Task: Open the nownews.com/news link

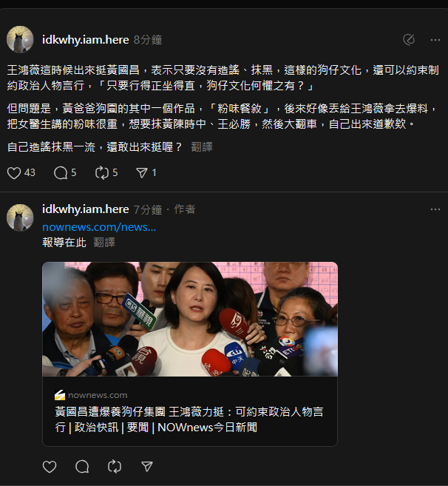Action: click(x=99, y=227)
